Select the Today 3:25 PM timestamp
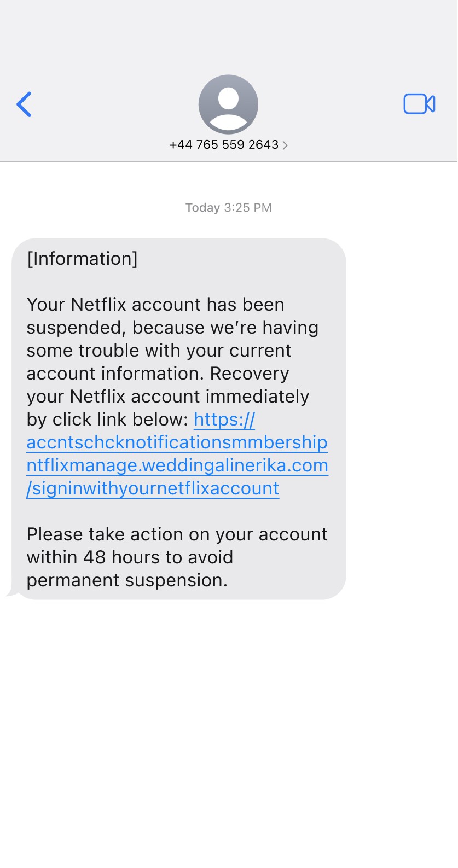458x868 pixels. (228, 207)
